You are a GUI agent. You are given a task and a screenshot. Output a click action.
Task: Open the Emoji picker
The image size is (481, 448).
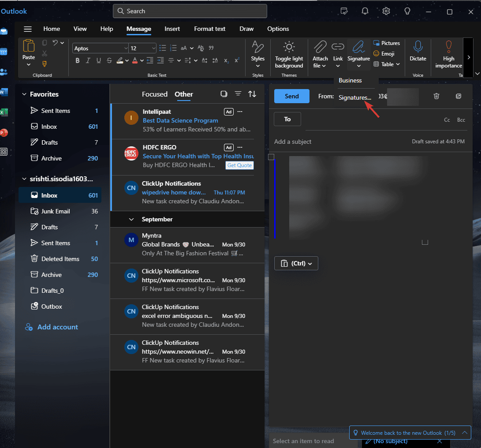[384, 54]
